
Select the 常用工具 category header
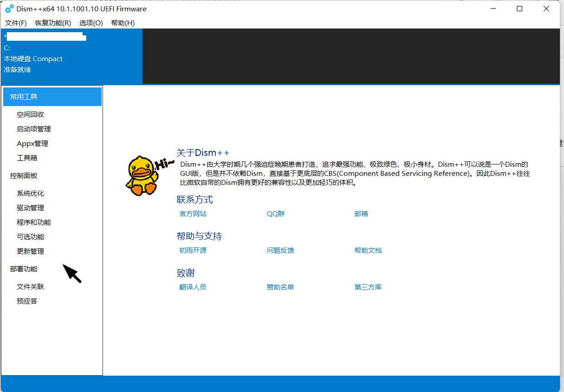coord(24,97)
